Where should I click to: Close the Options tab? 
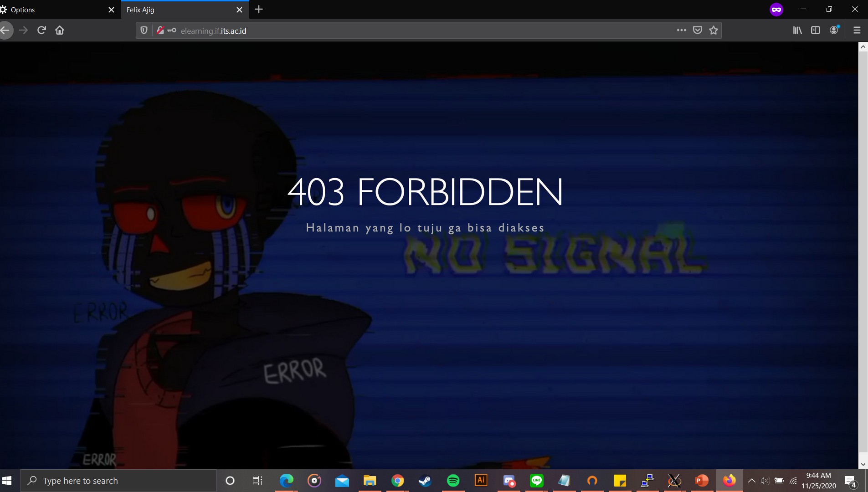(x=111, y=10)
